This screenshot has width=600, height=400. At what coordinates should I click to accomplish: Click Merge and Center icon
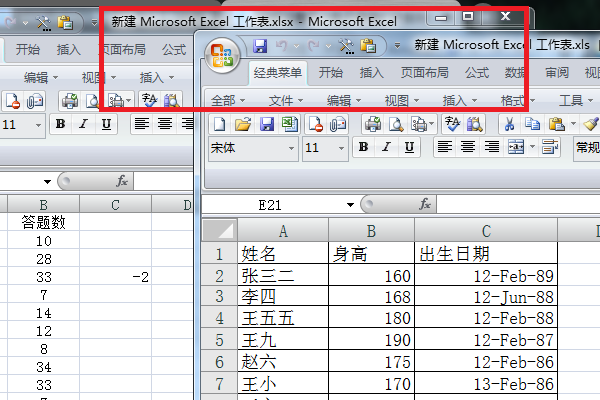516,147
